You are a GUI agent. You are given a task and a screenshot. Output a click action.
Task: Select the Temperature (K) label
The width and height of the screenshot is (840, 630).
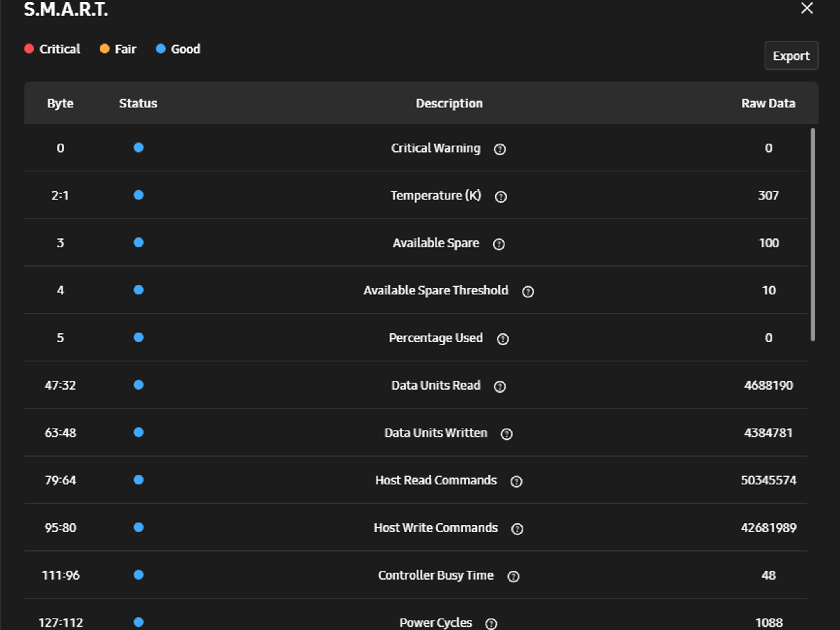(x=436, y=195)
